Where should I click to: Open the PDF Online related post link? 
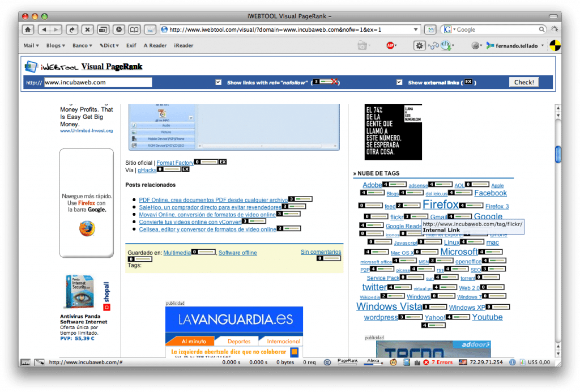pos(214,200)
